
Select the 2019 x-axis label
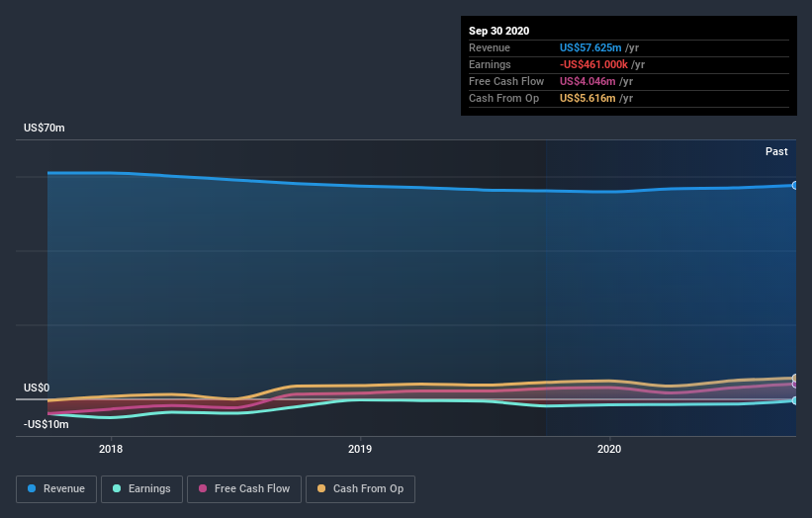[x=360, y=449]
